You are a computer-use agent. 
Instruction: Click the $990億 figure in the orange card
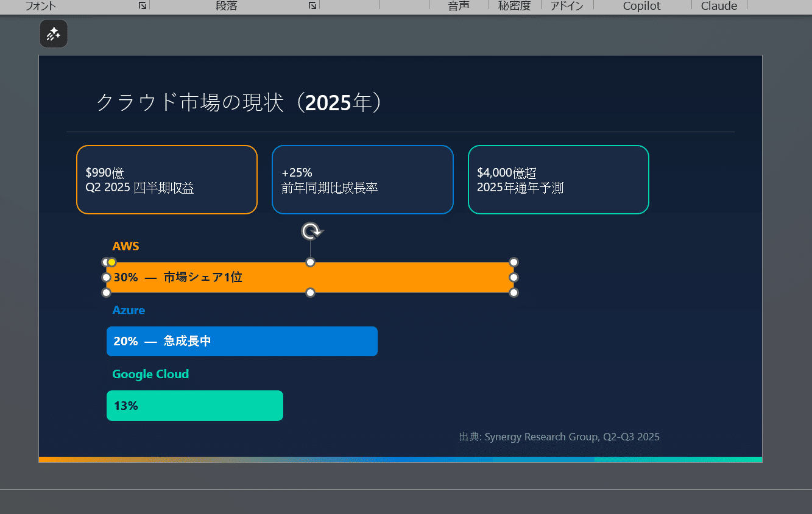pos(105,173)
